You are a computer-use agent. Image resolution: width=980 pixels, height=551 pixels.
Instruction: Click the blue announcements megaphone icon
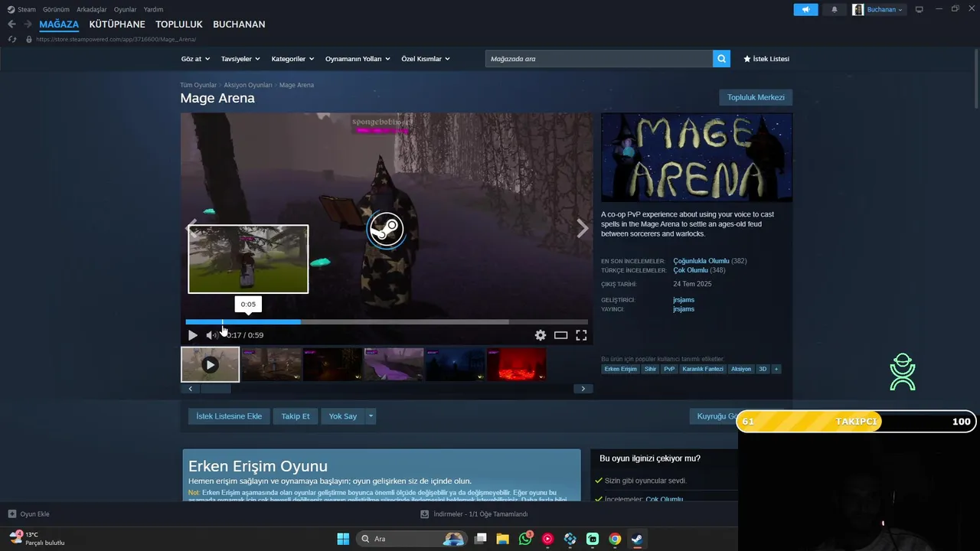tap(805, 9)
